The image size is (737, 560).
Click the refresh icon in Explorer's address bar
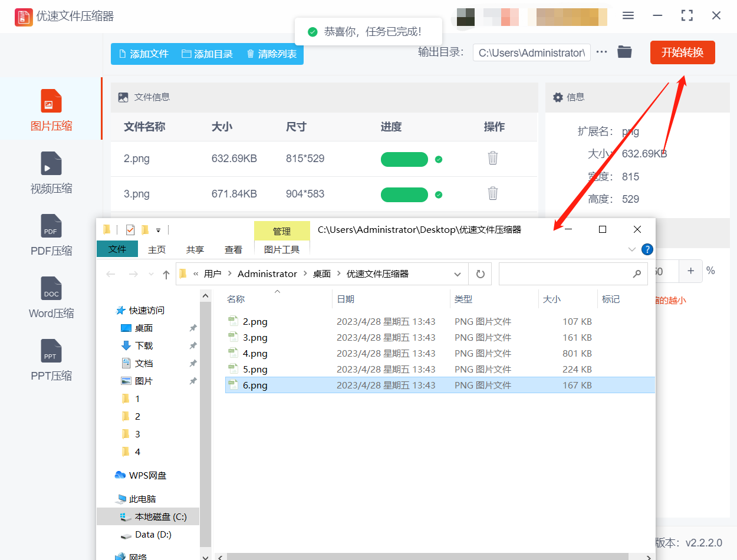pyautogui.click(x=479, y=274)
